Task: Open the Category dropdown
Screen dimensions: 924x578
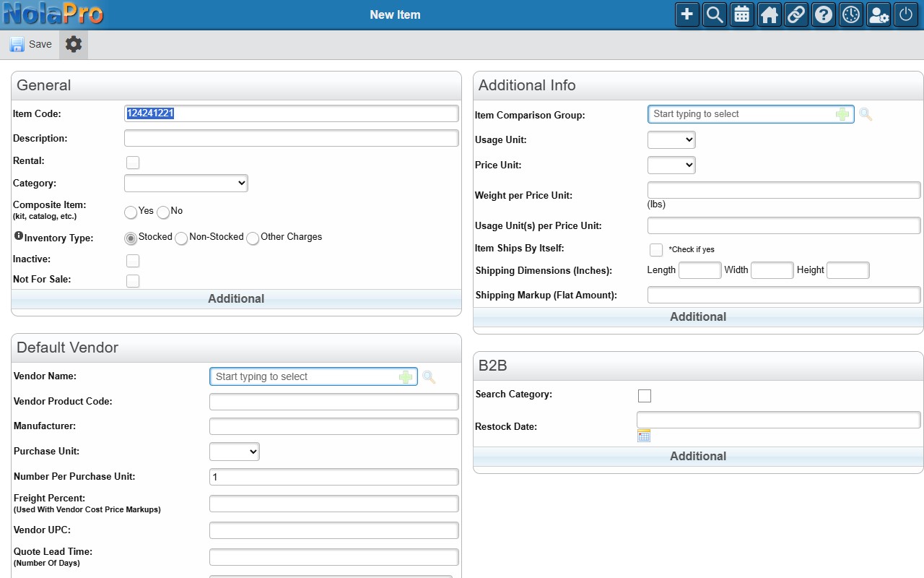Action: point(186,184)
